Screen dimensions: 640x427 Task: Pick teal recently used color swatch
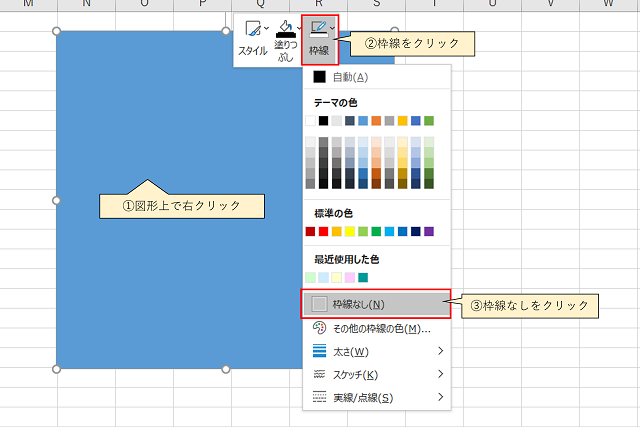[x=363, y=278]
